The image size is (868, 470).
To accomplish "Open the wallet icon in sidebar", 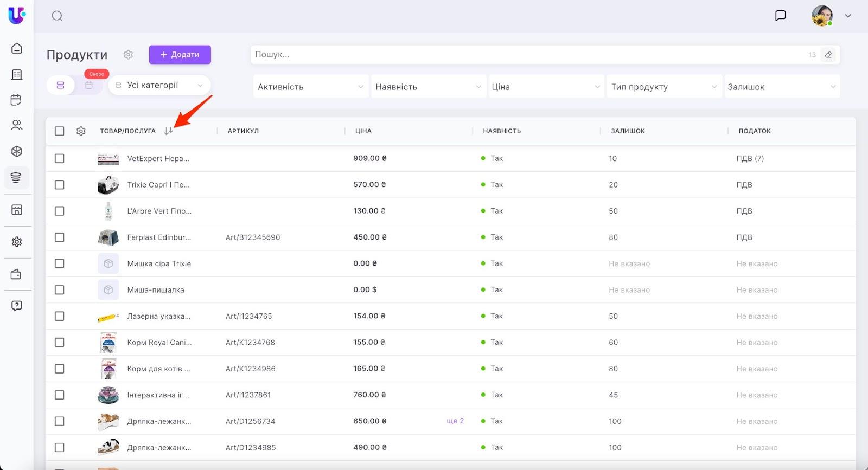I will (x=17, y=274).
